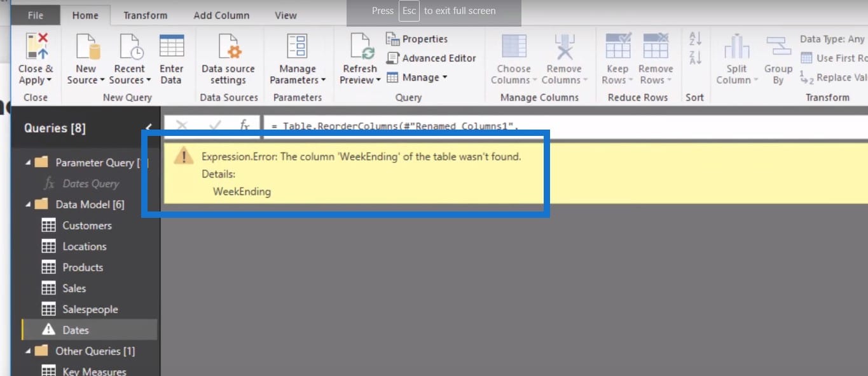Collapse the Parameter Query folder

28,163
